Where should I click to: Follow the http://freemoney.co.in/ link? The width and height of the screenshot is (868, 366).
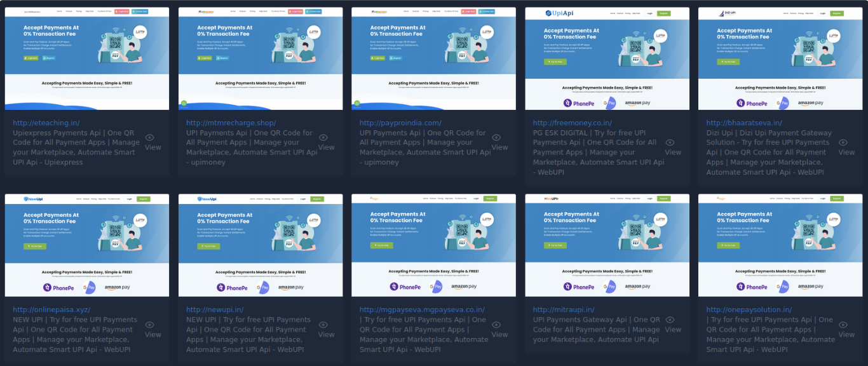pyautogui.click(x=572, y=123)
